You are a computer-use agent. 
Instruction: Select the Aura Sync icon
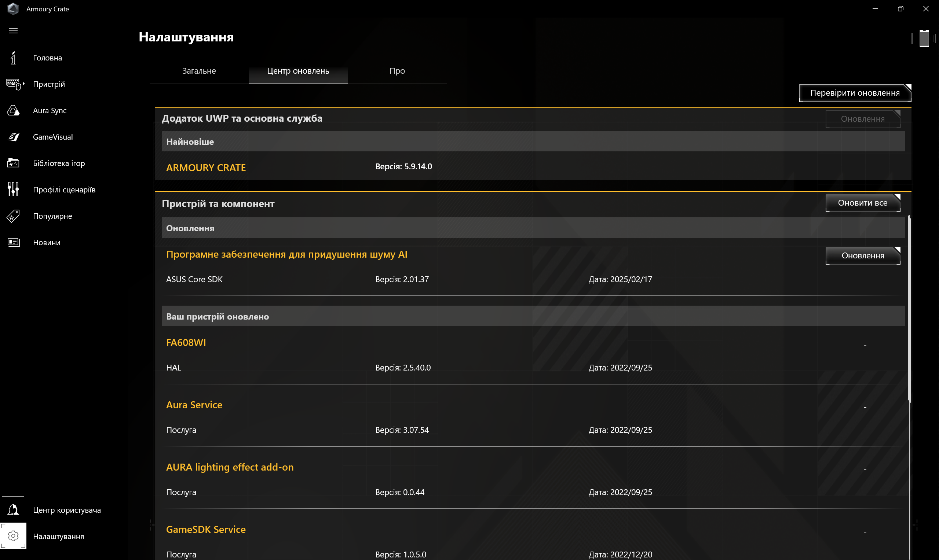[x=13, y=111]
